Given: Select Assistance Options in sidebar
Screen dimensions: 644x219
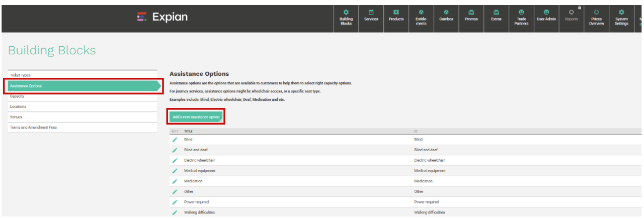Looking at the screenshot, I should (x=84, y=86).
